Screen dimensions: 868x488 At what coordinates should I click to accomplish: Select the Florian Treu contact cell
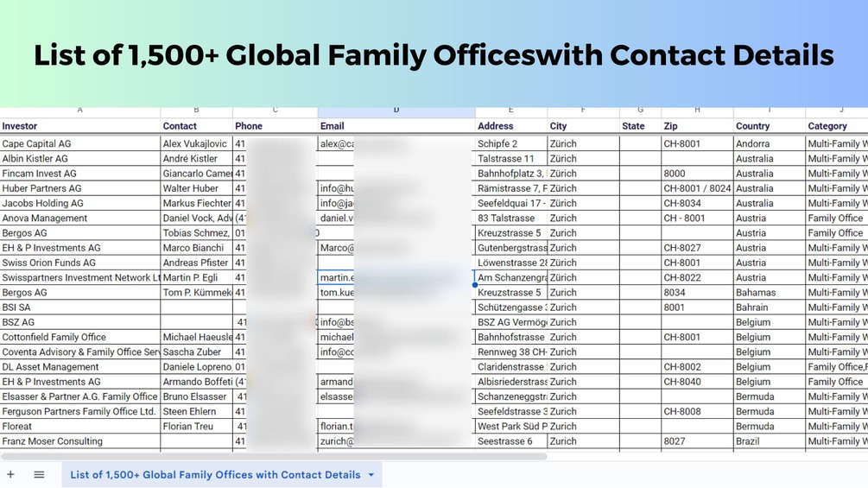(197, 427)
